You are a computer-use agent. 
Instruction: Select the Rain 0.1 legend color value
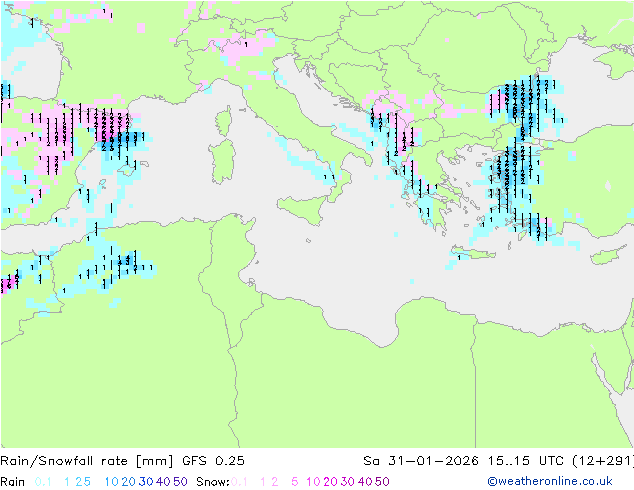[x=43, y=482]
